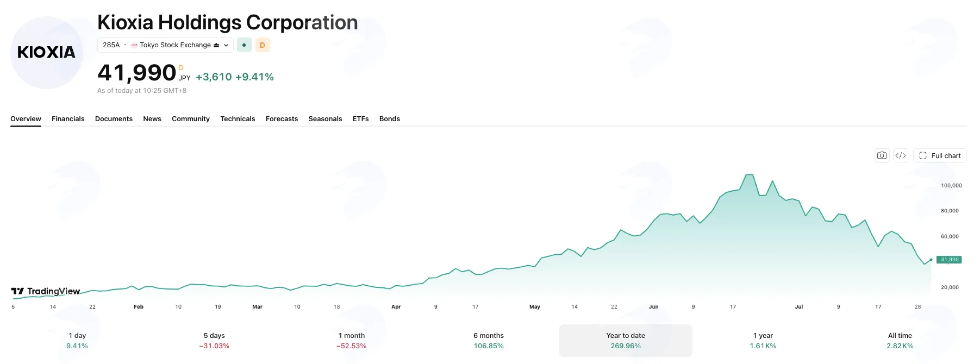Screen dimensions: 980x364
Task: Select the 6 months range
Action: click(x=489, y=341)
